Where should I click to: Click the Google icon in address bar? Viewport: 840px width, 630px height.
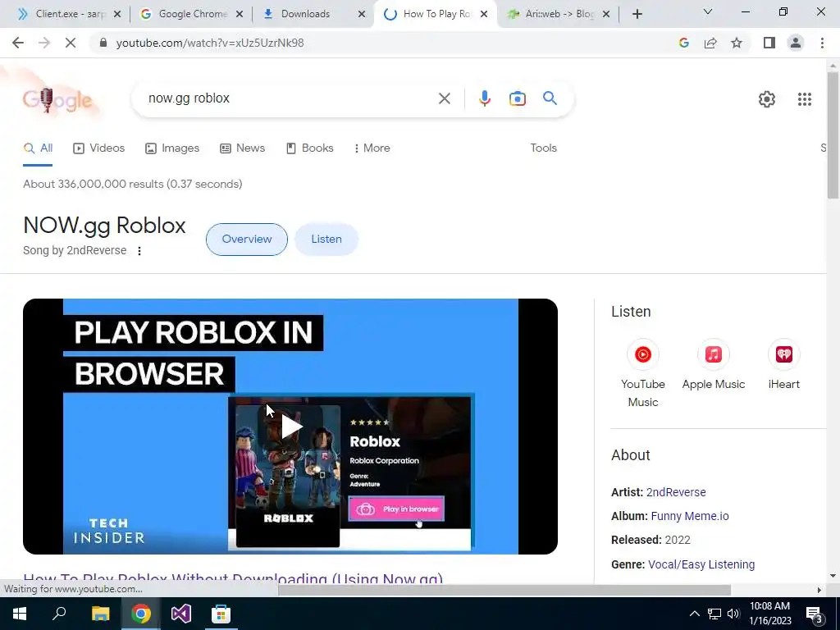click(x=683, y=43)
